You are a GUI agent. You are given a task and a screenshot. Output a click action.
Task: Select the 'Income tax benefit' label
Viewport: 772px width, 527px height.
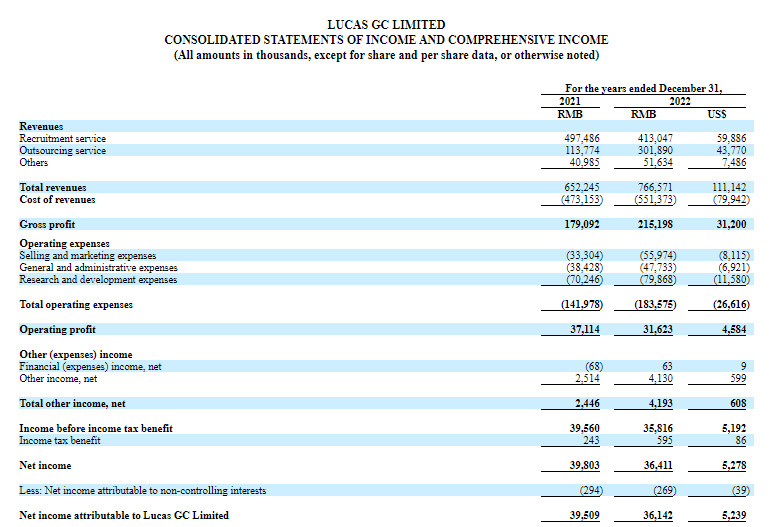tap(60, 441)
